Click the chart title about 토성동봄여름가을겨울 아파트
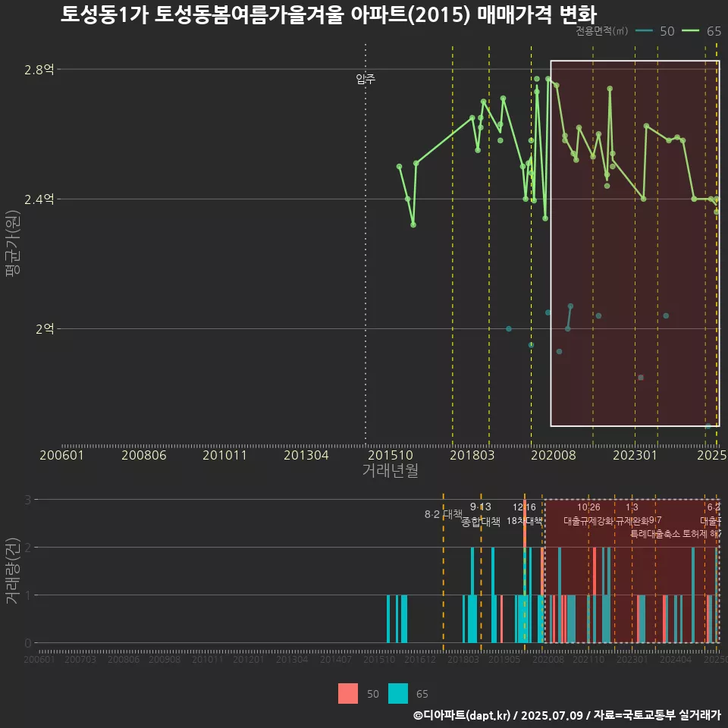Screen dimensions: 728x728 328,14
